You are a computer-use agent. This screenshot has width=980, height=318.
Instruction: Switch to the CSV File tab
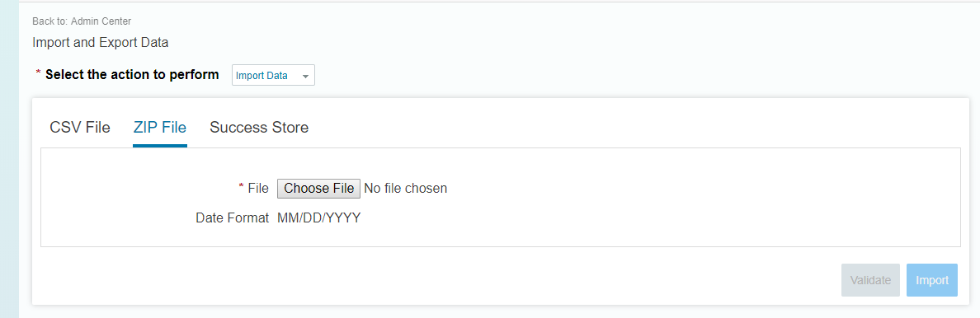pyautogui.click(x=80, y=128)
